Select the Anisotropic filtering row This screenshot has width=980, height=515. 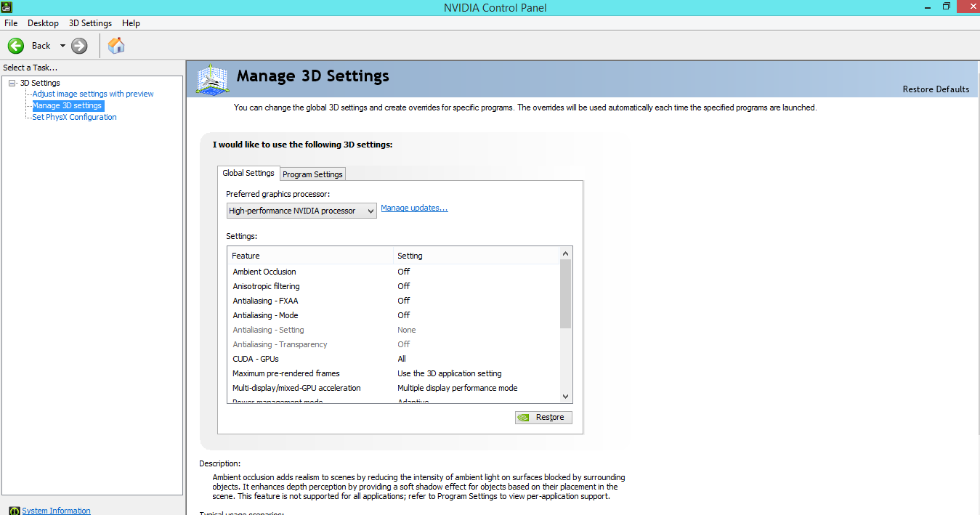[393, 286]
